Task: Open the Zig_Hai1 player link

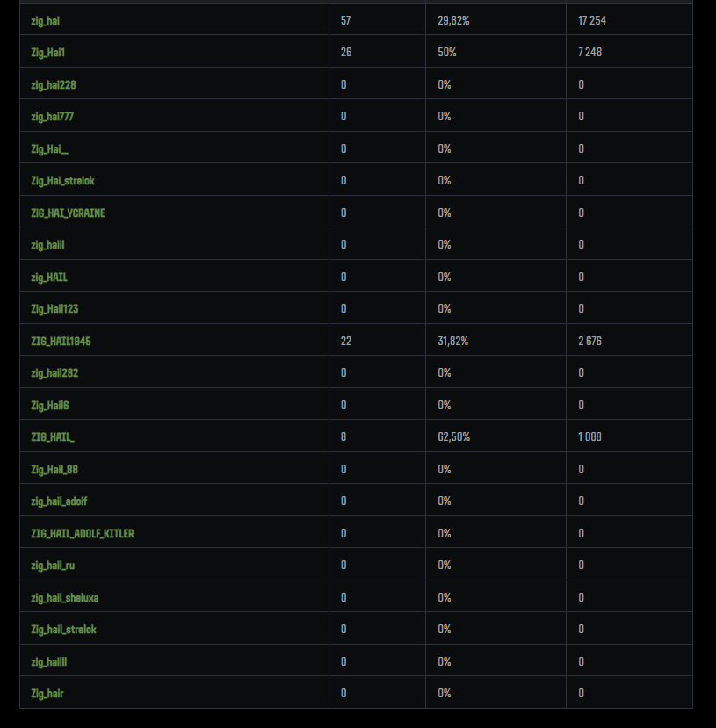Action: [48, 53]
